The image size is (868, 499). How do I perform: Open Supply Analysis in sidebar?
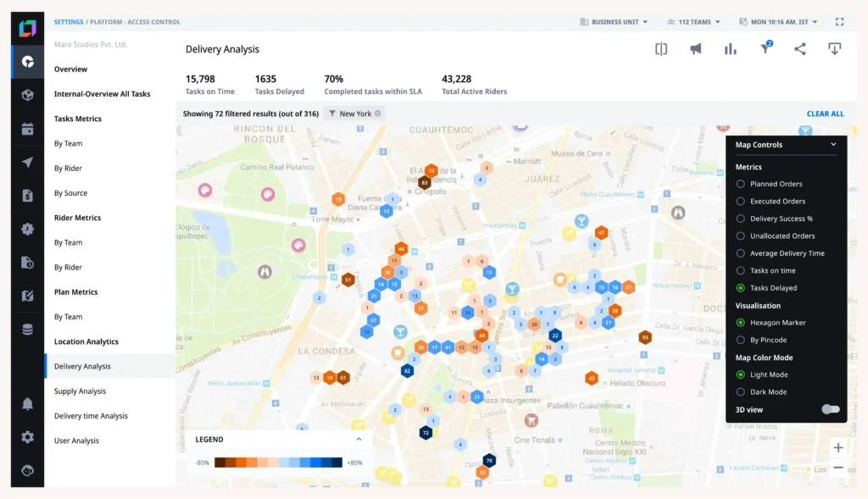[x=81, y=391]
